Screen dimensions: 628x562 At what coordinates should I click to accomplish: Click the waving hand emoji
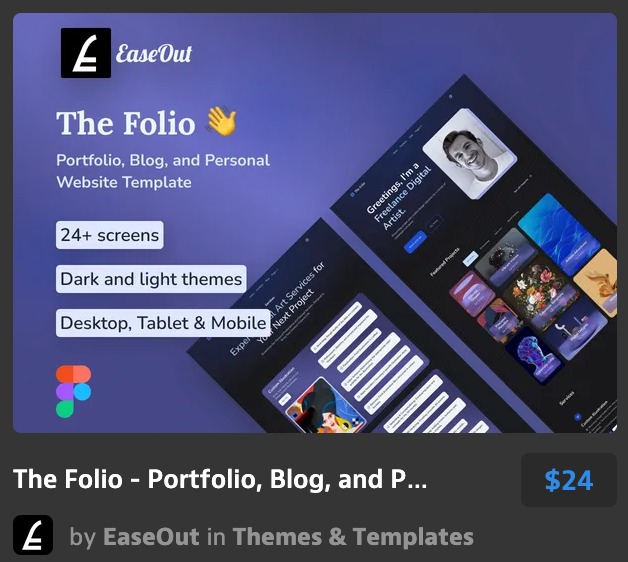point(221,121)
